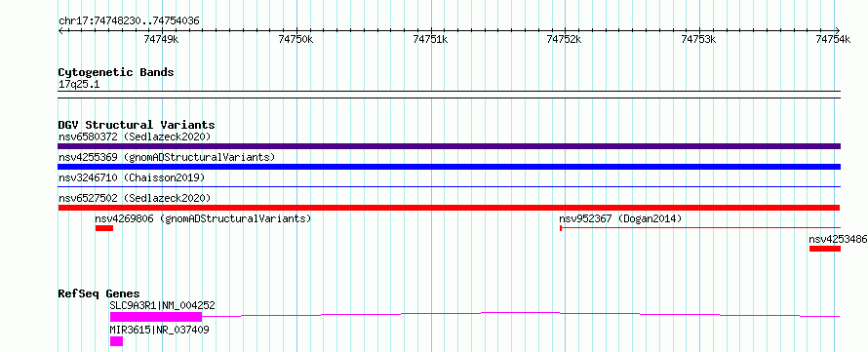Viewport: 868px width, 352px height.
Task: Select the 17q25.1 band label
Action: (x=79, y=85)
